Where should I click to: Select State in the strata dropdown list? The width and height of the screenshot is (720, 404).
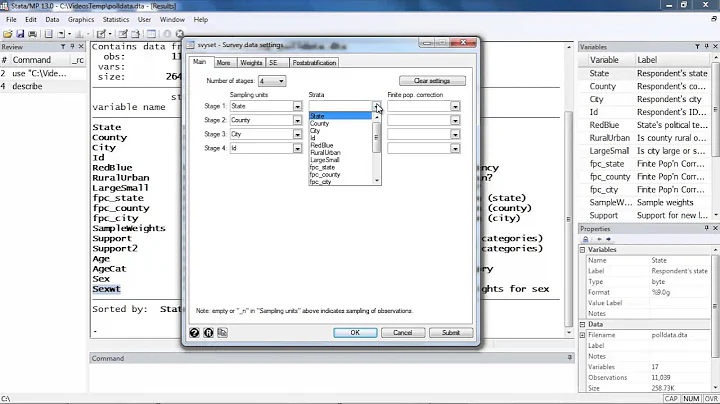(340, 116)
